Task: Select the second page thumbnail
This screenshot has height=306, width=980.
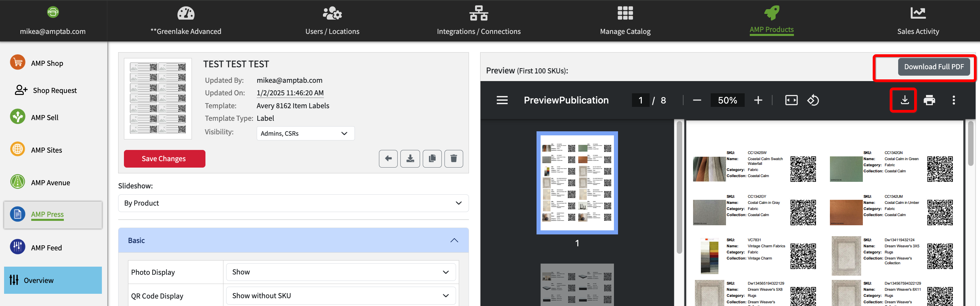Action: 577,285
